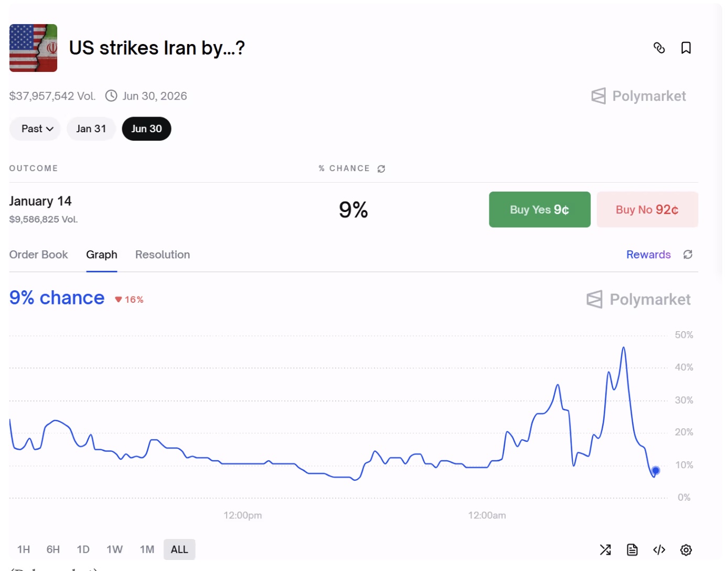Select the shuffle arrows icon below the graph

pos(605,549)
